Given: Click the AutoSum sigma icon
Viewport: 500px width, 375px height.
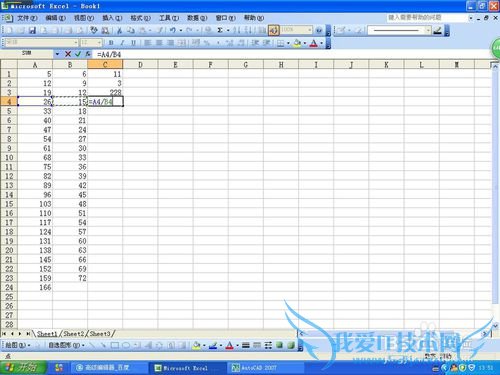Looking at the screenshot, I should pos(220,31).
